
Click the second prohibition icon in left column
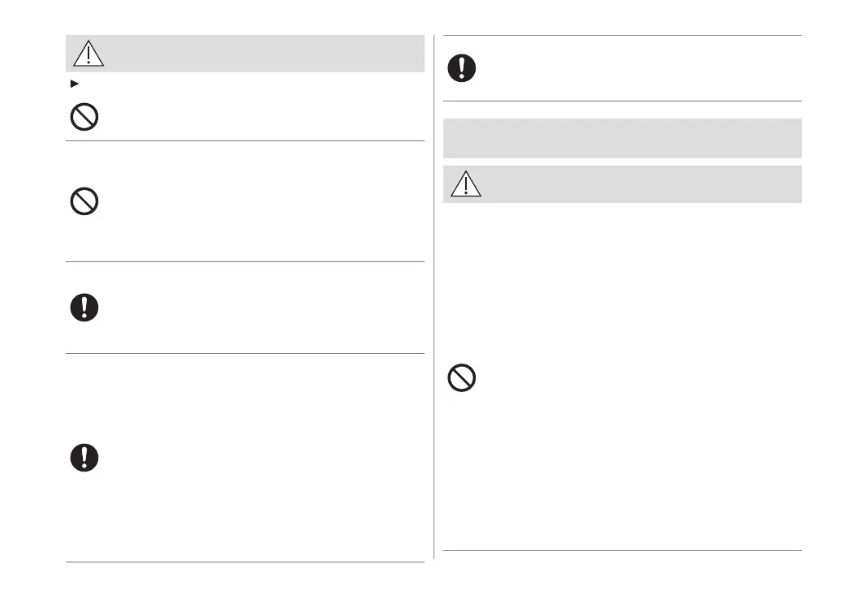[x=84, y=200]
